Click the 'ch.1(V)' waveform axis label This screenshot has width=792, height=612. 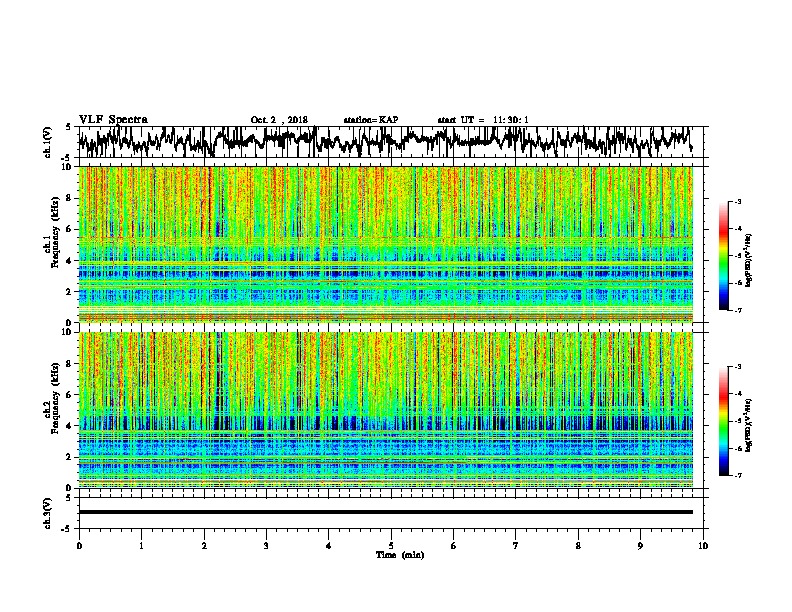click(48, 142)
